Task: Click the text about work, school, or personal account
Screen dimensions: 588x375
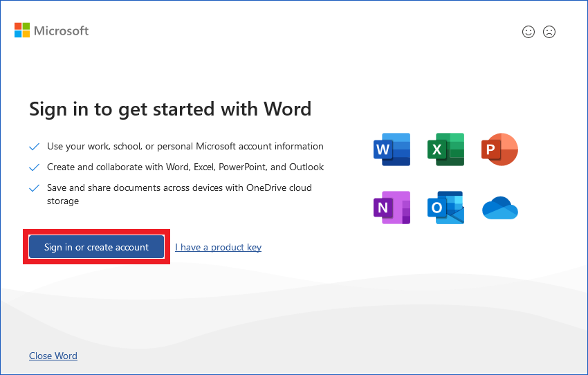Action: pyautogui.click(x=185, y=147)
